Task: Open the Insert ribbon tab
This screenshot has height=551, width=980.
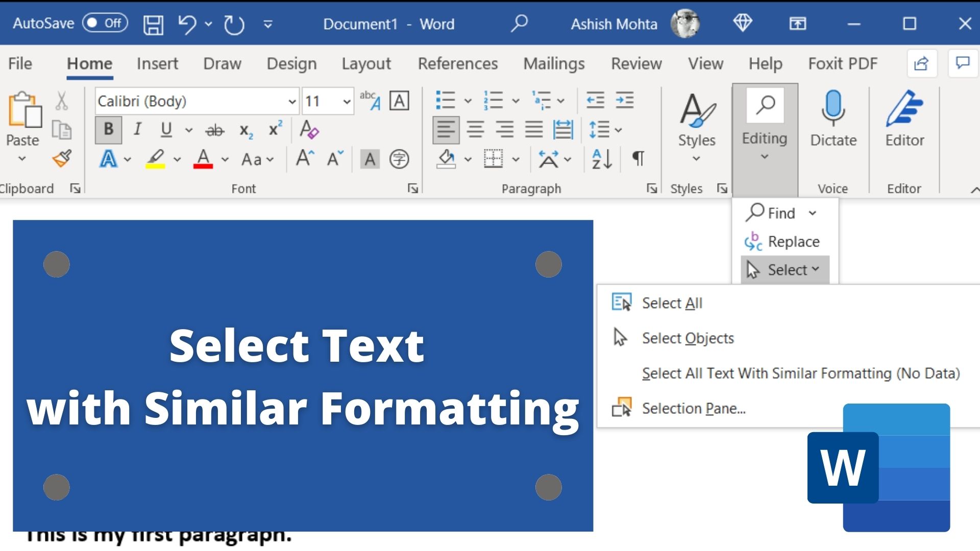Action: [x=159, y=64]
